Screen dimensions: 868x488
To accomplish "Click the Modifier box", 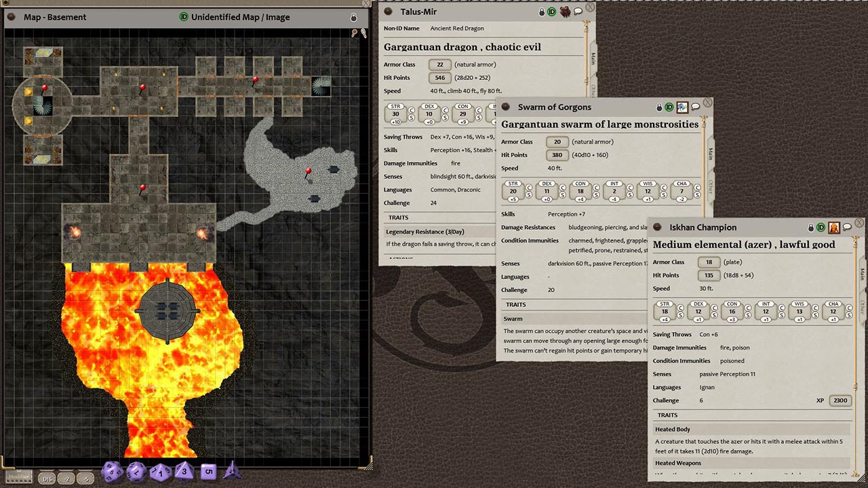I will tap(19, 477).
